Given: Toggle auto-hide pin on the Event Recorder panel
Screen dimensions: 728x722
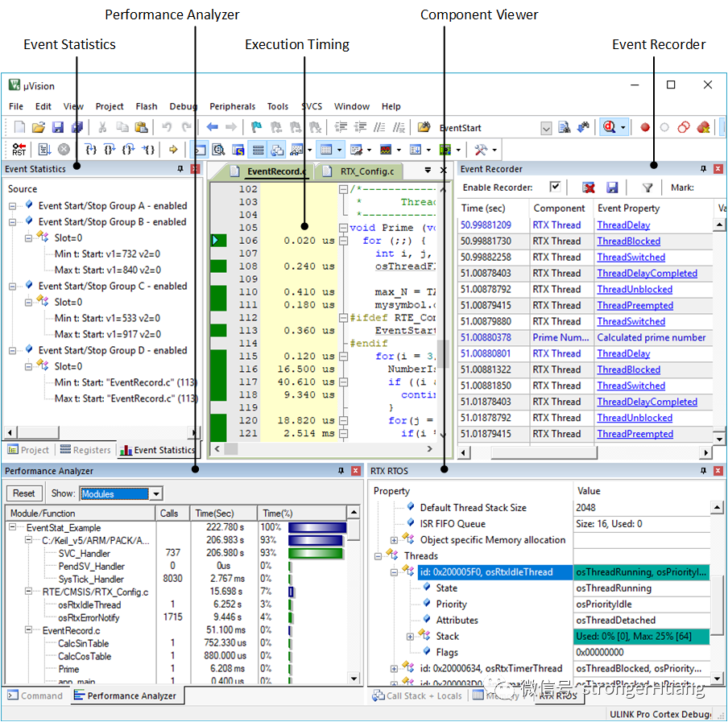Looking at the screenshot, I should 703,169.
